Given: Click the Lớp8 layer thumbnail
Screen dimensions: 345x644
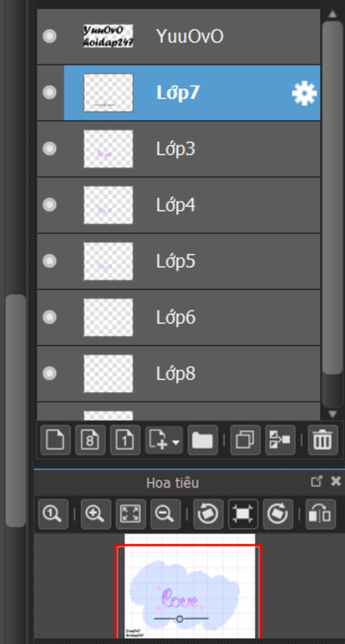Looking at the screenshot, I should tap(108, 373).
